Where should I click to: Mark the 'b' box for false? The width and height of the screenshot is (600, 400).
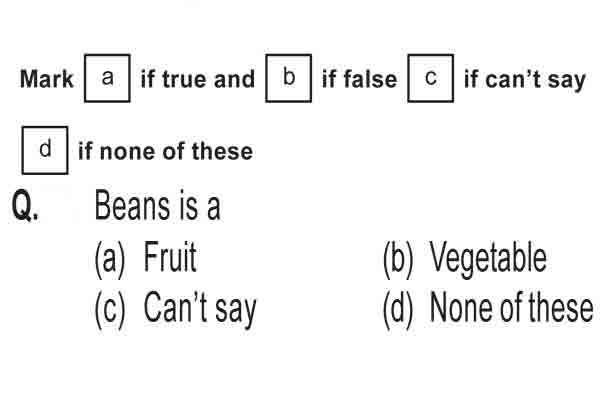point(289,78)
